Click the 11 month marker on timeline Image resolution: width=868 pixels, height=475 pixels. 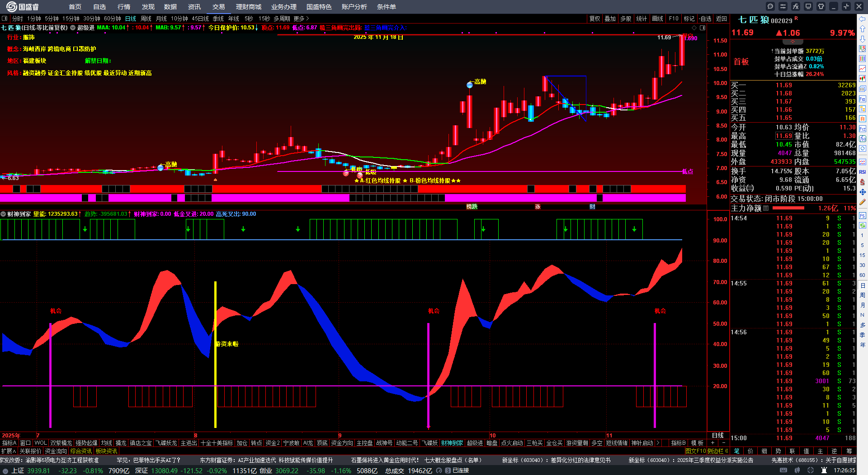coord(609,436)
